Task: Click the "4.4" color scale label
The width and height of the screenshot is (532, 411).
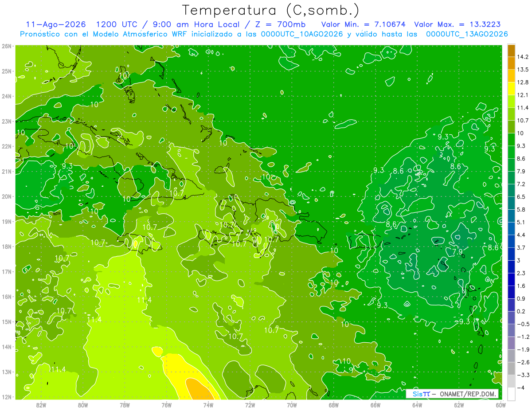Action: [521, 235]
